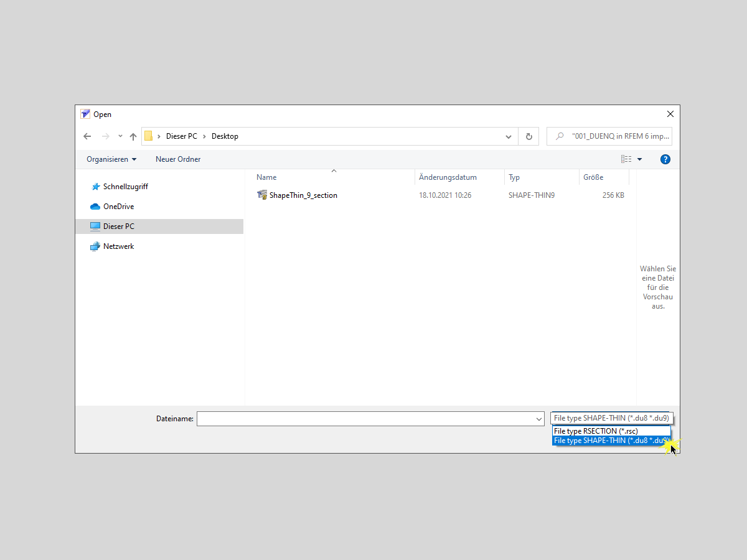The image size is (747, 560).
Task: Click the Netzwerk sidebar icon
Action: 95,246
